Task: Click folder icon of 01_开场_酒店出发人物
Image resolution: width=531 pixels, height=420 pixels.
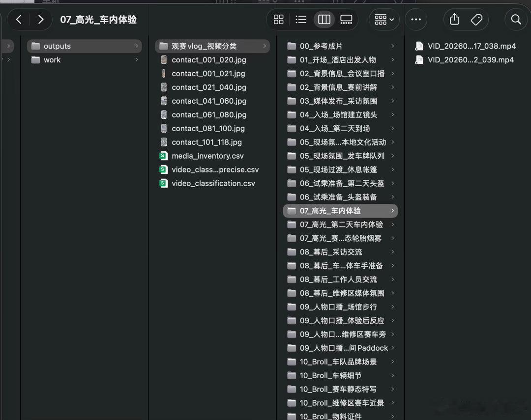Action: [x=292, y=60]
